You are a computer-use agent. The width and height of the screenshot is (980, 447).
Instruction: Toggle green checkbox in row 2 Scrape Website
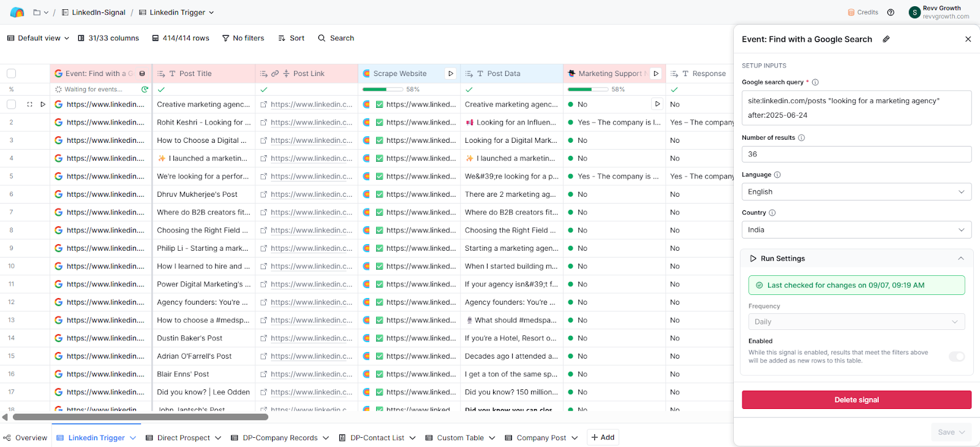380,123
